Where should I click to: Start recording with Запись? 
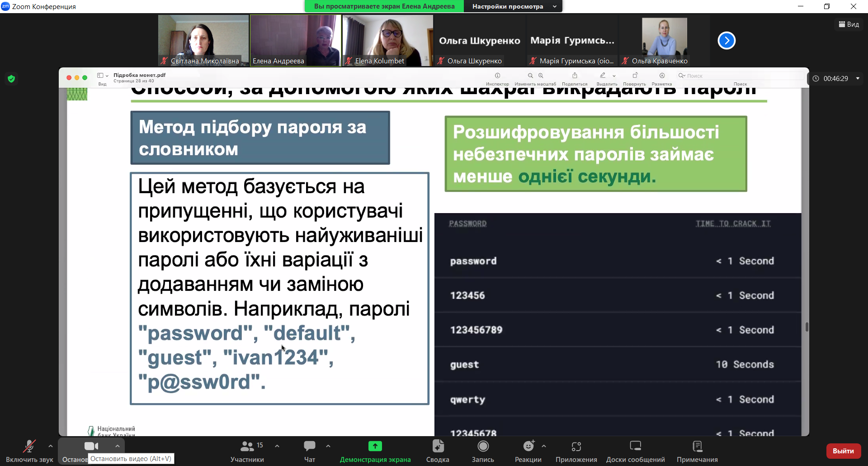[483, 451]
